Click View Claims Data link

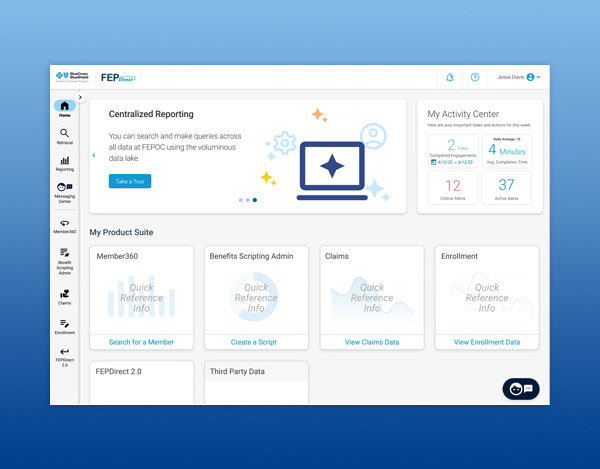point(372,342)
